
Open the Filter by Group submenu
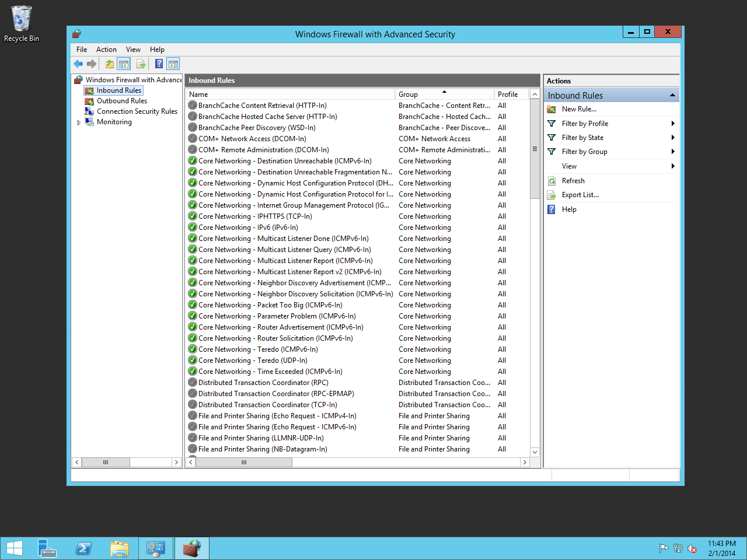[x=584, y=152]
